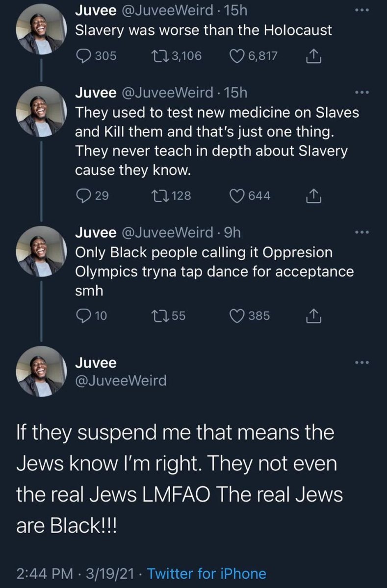Viewport: 387px width, 588px height.
Task: Open the Twitter for iPhone source link
Action: coord(206,573)
